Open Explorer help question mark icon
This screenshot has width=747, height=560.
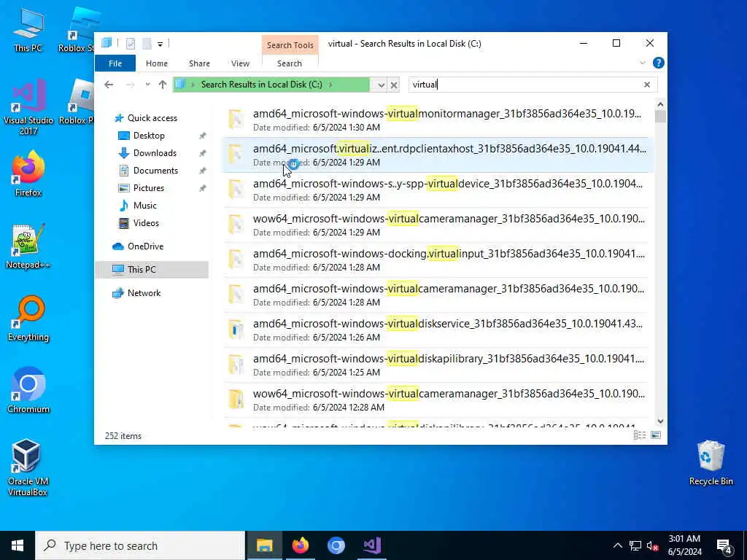pos(659,63)
